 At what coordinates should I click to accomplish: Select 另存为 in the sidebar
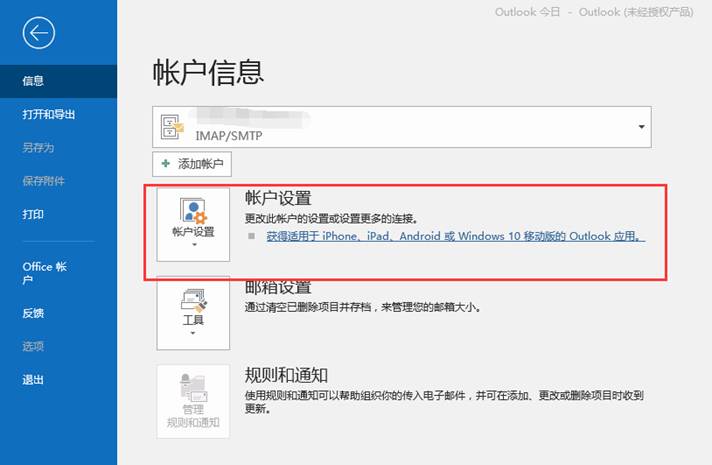click(x=38, y=147)
